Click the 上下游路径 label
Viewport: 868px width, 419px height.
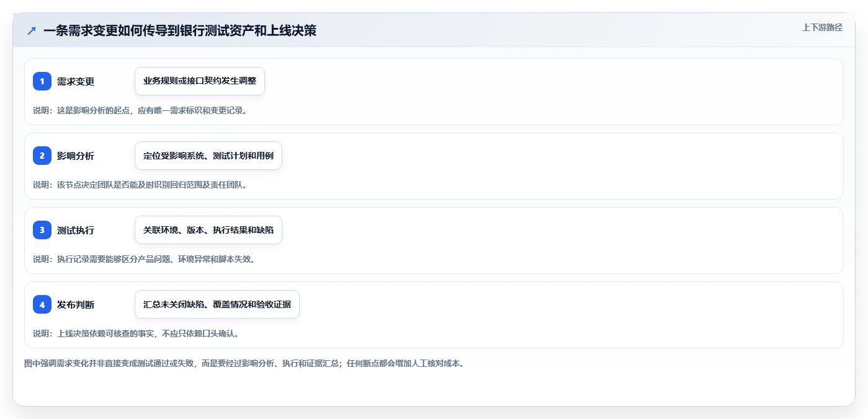[x=822, y=27]
